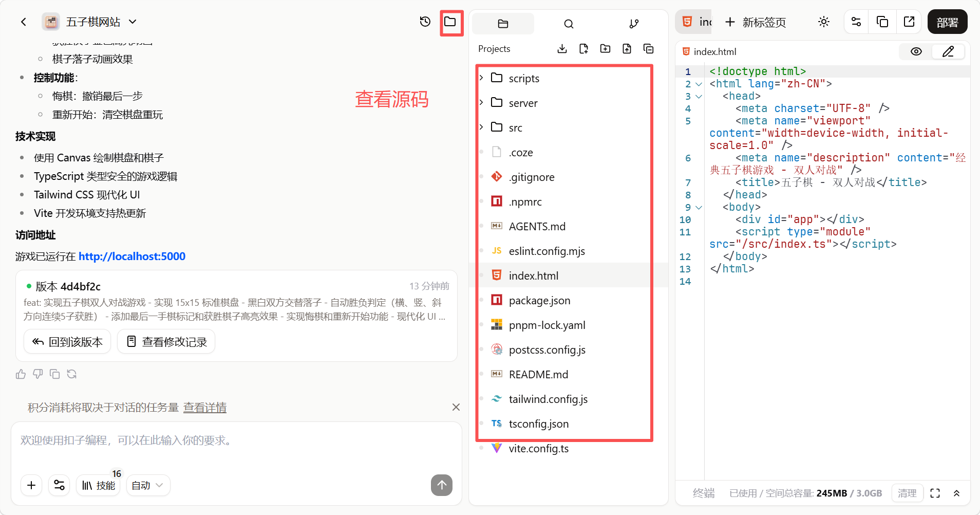This screenshot has height=515, width=980.
Task: Open the version history clock icon
Action: 425,22
